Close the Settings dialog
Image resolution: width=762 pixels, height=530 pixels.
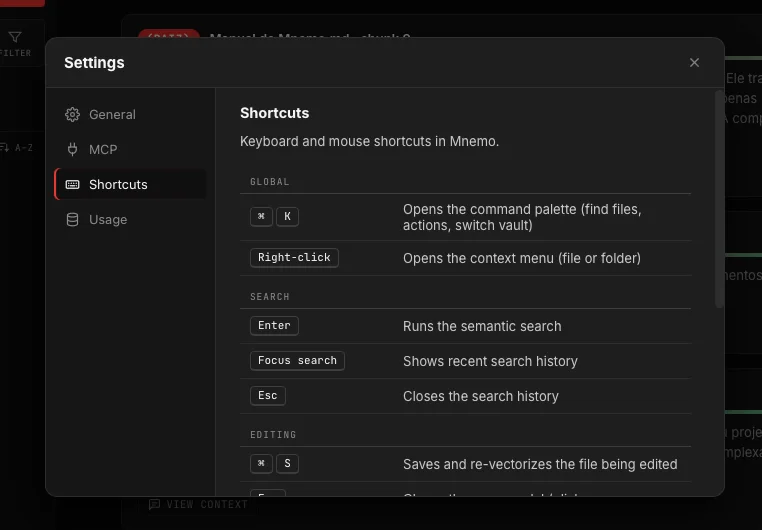click(694, 63)
